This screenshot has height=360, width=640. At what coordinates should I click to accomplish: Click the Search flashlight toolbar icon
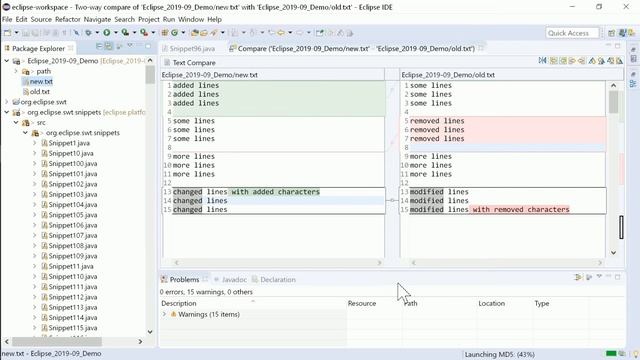click(x=213, y=33)
